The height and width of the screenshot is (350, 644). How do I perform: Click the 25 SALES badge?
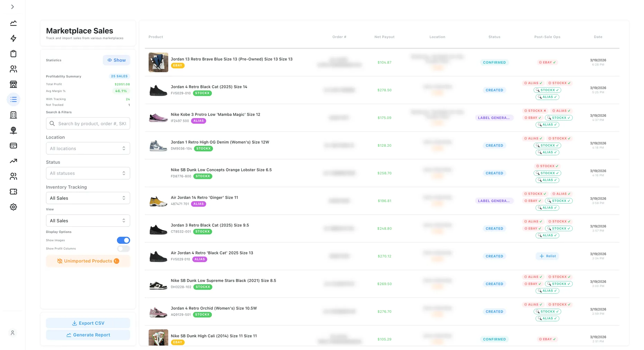pyautogui.click(x=119, y=76)
